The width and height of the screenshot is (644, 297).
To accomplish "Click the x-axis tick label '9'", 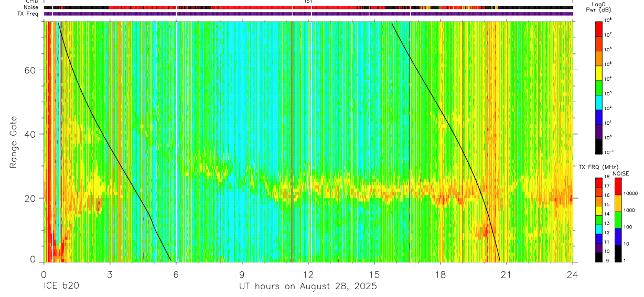I will click(x=242, y=274).
